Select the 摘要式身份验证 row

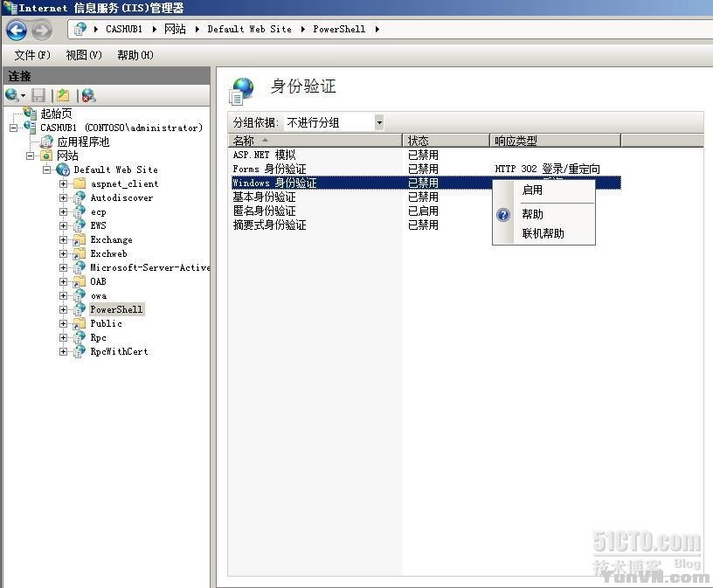(x=426, y=225)
